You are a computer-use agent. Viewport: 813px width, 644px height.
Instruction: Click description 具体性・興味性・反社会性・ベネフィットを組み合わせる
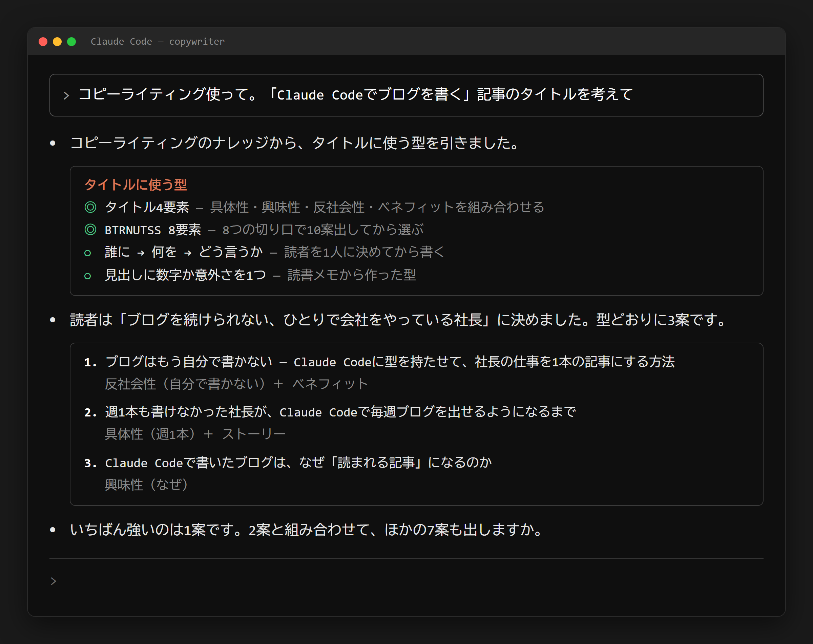click(x=377, y=207)
